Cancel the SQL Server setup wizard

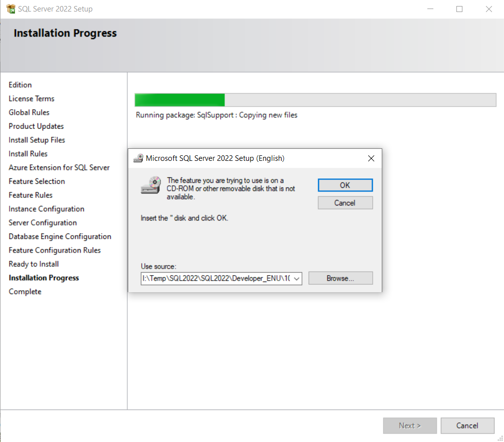[x=467, y=425]
